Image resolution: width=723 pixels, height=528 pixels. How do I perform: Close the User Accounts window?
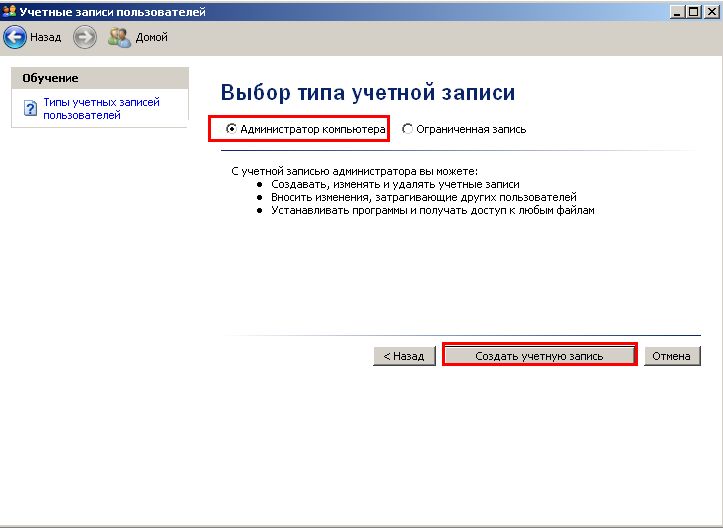(x=711, y=11)
